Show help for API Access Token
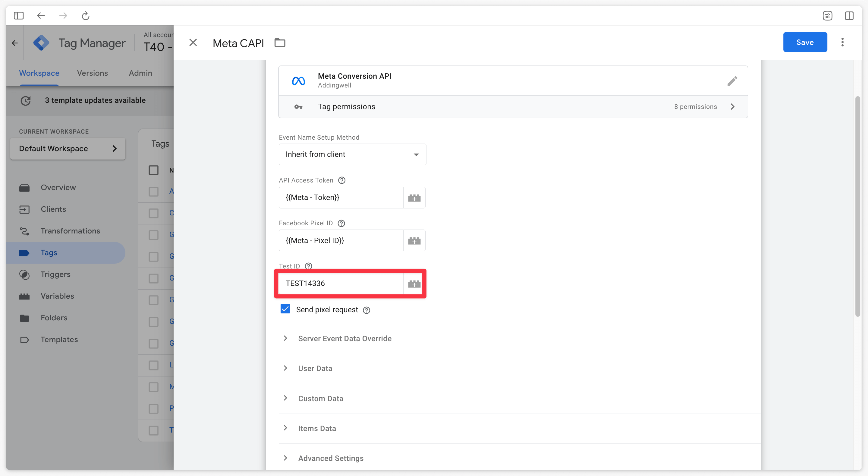Viewport: 868px width, 476px height. point(342,180)
